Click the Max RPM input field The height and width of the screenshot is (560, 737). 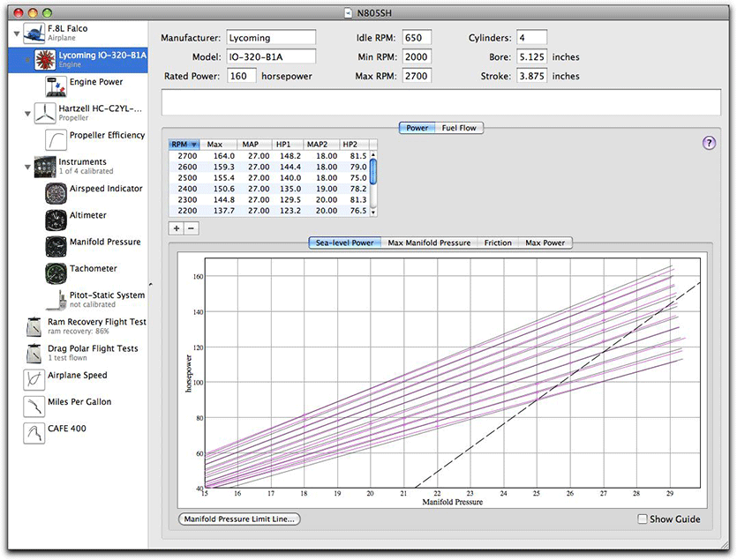point(417,76)
